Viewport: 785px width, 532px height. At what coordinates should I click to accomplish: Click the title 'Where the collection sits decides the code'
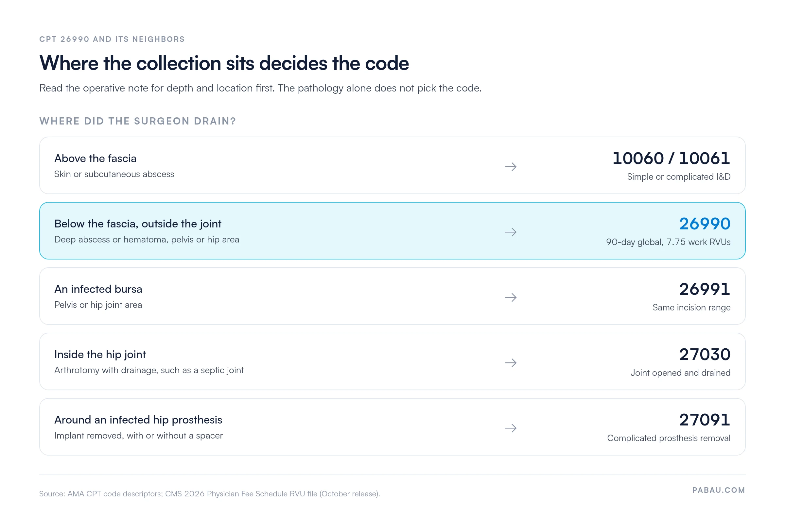pyautogui.click(x=224, y=63)
